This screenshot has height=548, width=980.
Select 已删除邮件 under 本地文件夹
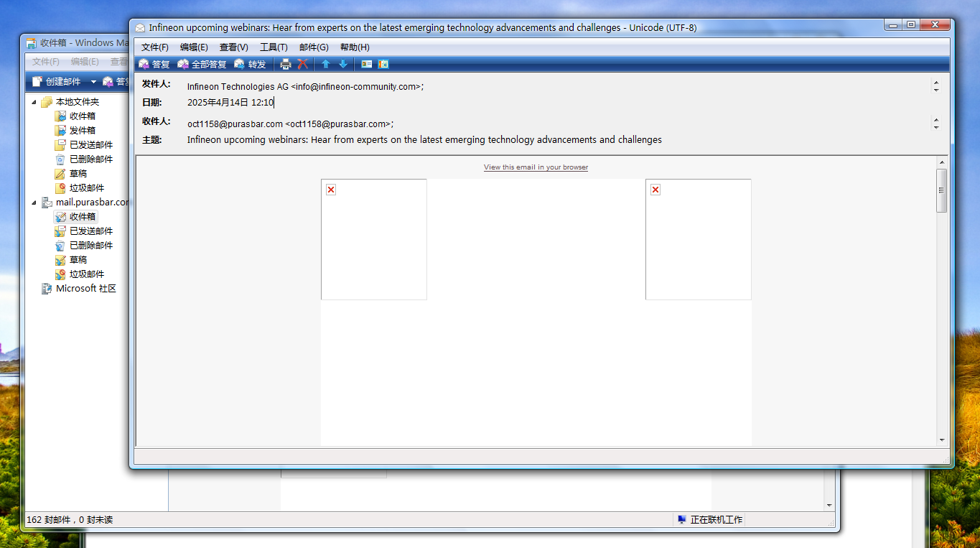point(84,159)
